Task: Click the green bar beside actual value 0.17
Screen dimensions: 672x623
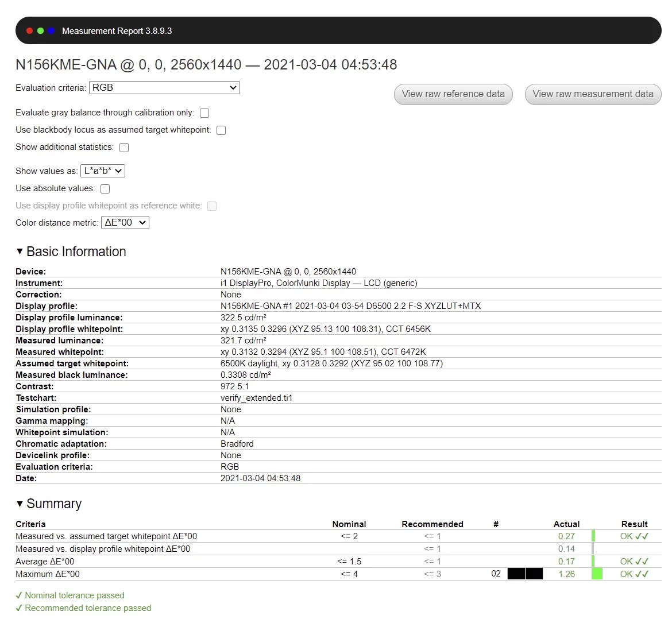Action: [593, 562]
